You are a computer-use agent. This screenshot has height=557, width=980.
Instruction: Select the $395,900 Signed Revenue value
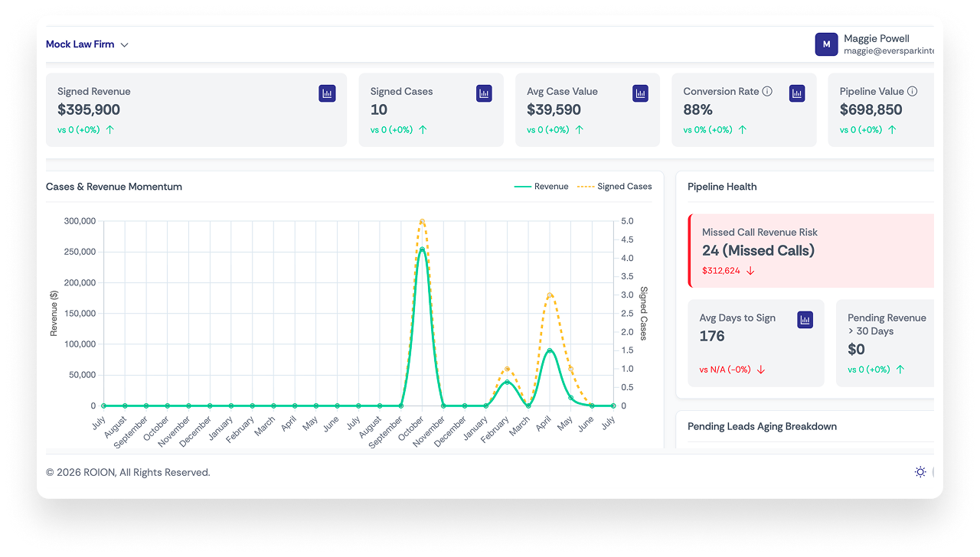pyautogui.click(x=89, y=109)
